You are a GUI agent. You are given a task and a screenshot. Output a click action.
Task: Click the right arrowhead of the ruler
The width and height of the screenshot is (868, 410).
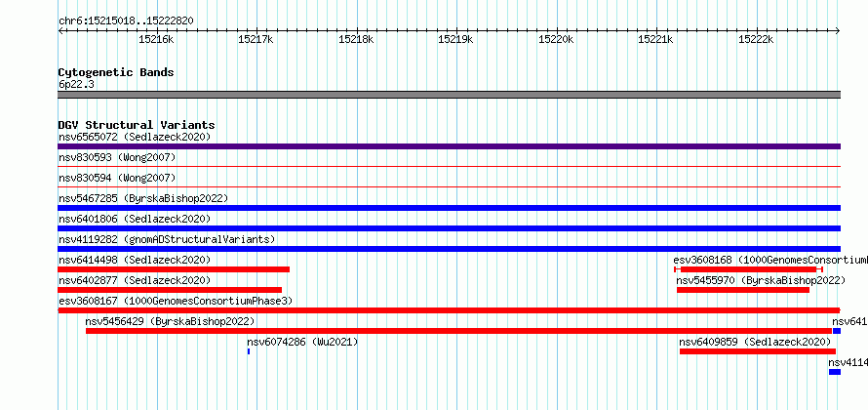pos(839,30)
